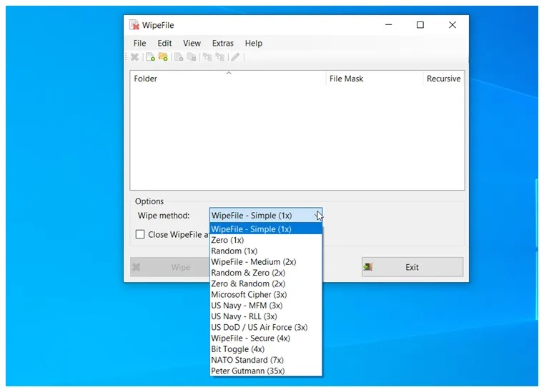
Task: Select US Navy - MFM (3x)
Action: pyautogui.click(x=266, y=306)
